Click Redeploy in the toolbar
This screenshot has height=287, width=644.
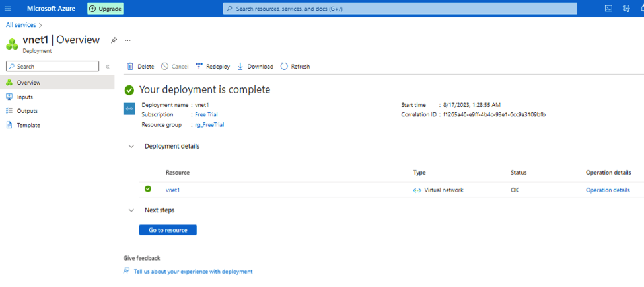[213, 67]
